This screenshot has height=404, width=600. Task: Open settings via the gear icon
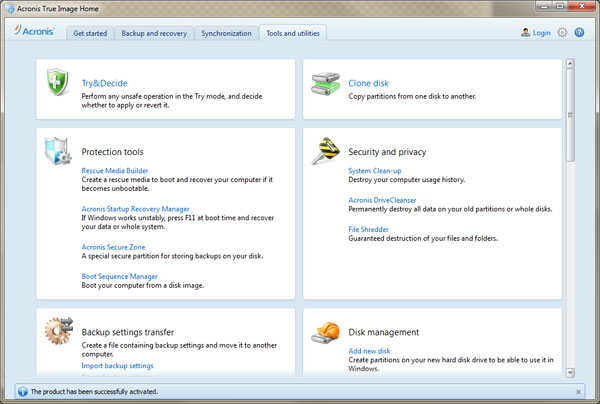click(x=563, y=33)
